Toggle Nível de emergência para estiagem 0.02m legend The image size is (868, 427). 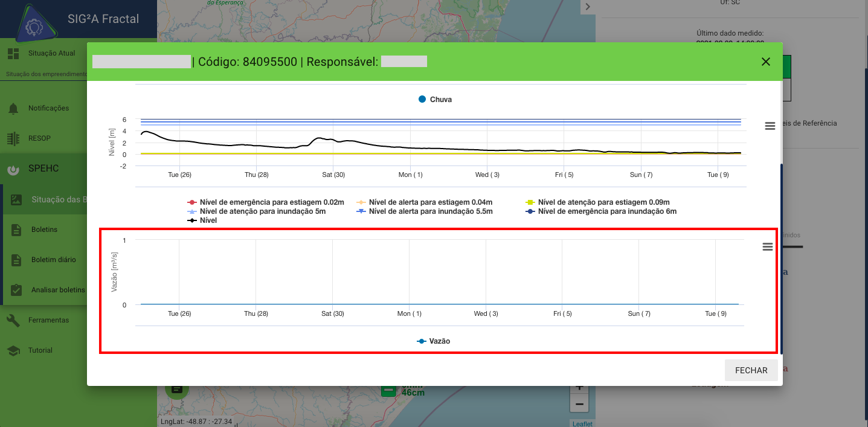(x=266, y=202)
